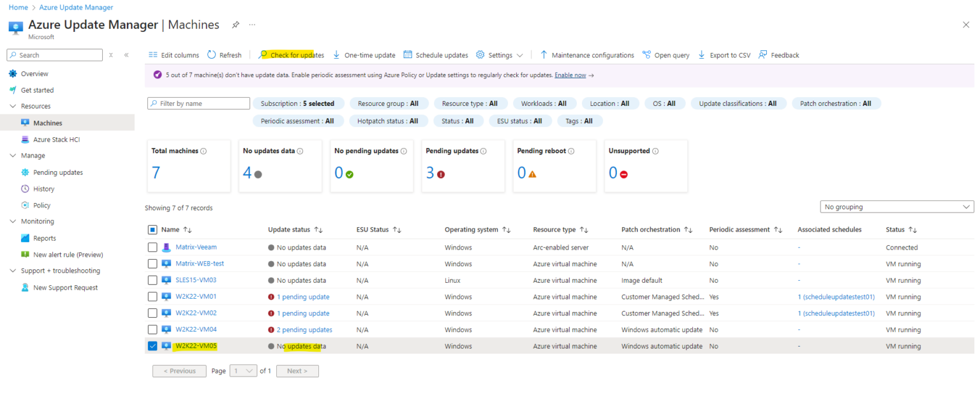Open the scheduleupdatestest01 schedule for W2K22-VM01

point(836,296)
